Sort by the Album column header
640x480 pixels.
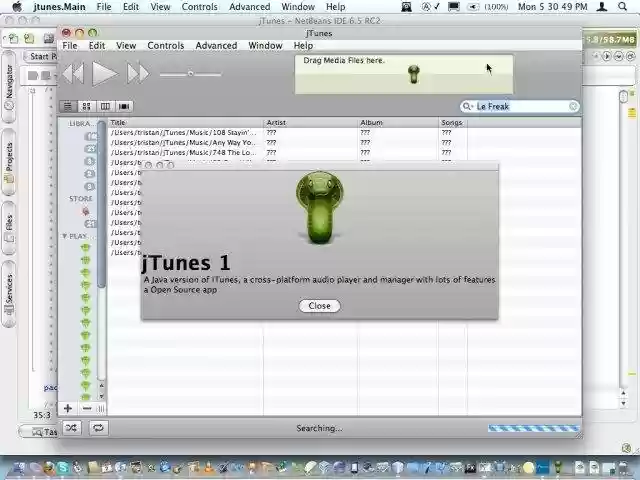click(x=398, y=122)
